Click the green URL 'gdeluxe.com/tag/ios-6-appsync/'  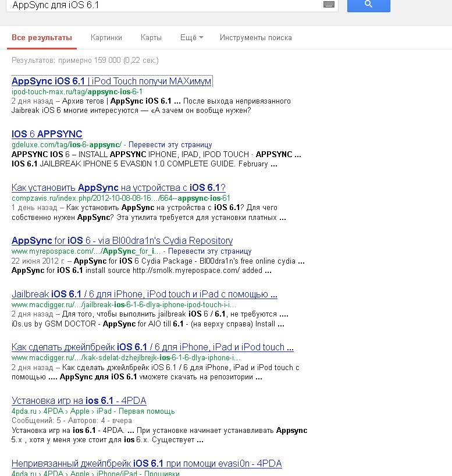point(66,144)
